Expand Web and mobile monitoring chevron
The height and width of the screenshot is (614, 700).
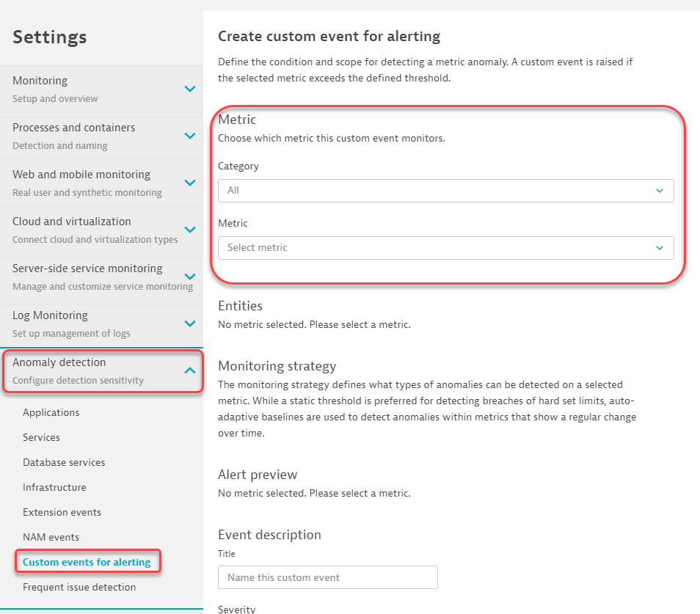coord(189,183)
